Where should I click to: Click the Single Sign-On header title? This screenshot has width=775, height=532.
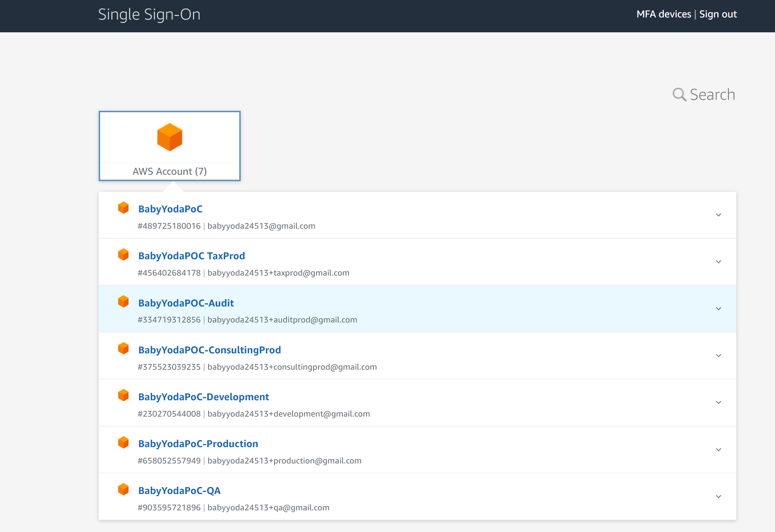point(149,15)
